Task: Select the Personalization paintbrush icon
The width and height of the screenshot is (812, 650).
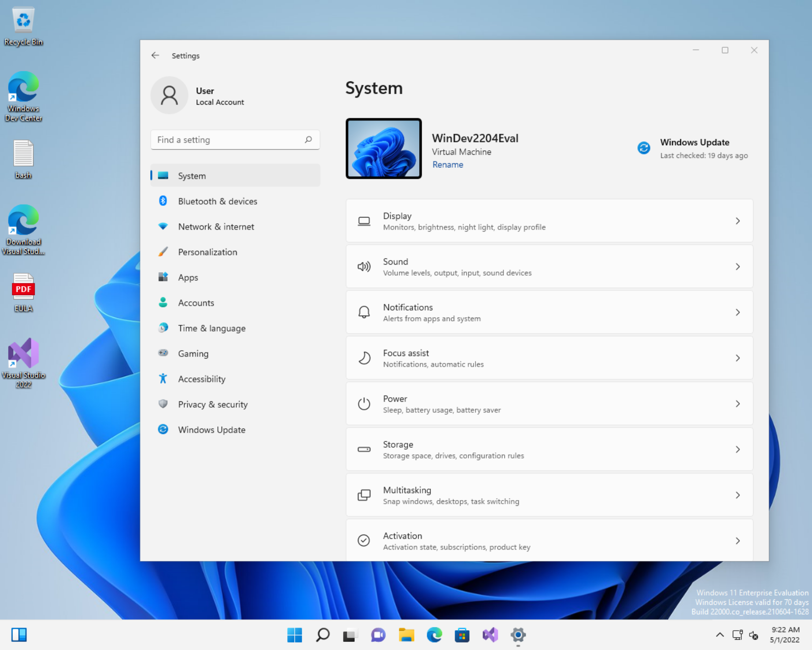Action: tap(163, 252)
